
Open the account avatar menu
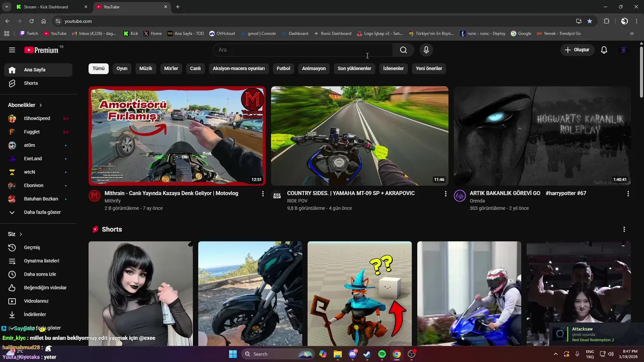tap(624, 50)
